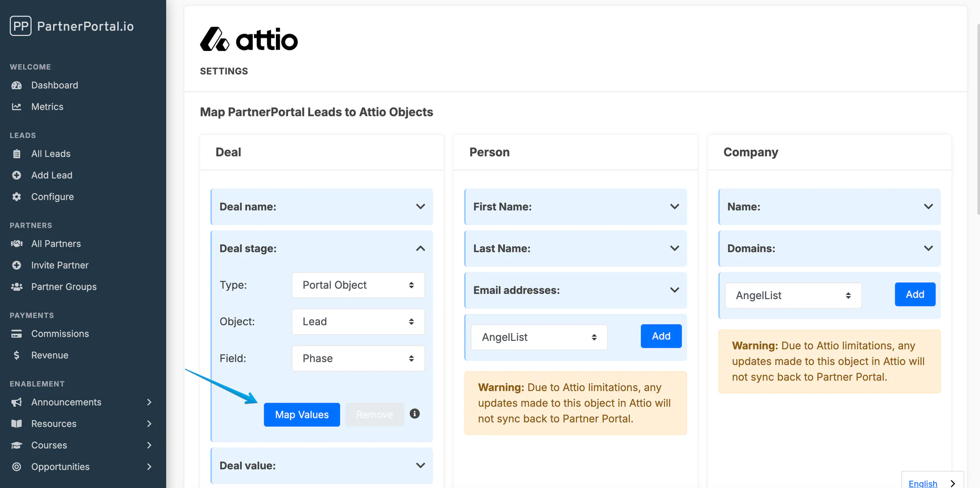Go to Metrics in sidebar

tap(47, 107)
